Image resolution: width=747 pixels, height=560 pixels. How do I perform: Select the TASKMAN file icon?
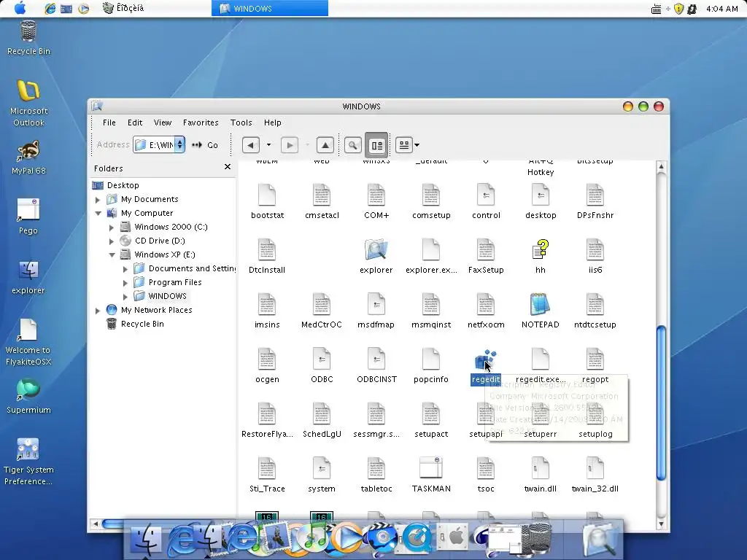[430, 470]
